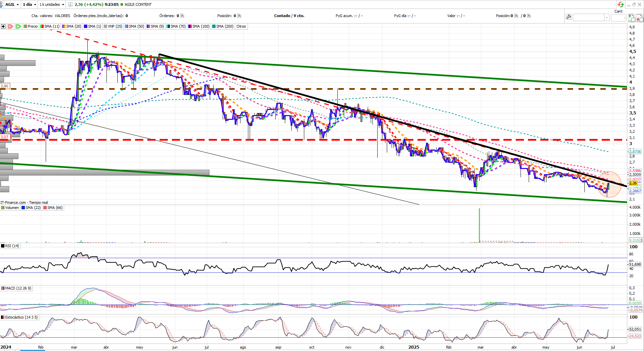Click the Contado / V cto. label

click(x=289, y=16)
